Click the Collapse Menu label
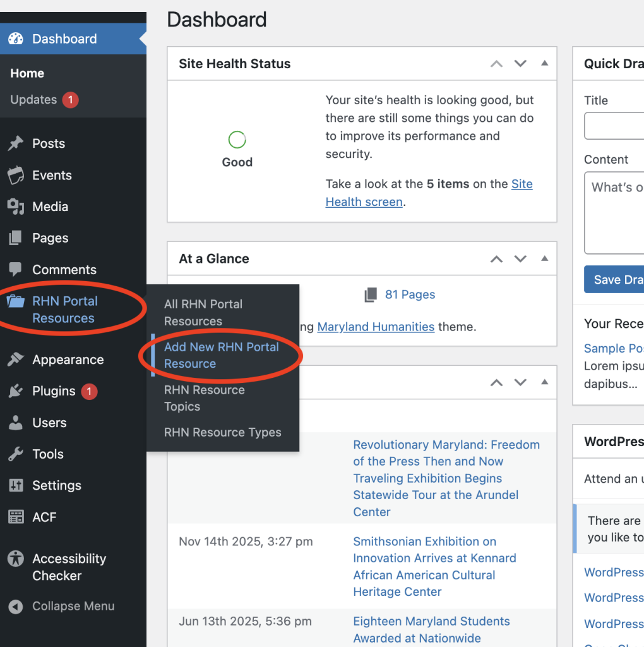 point(73,606)
